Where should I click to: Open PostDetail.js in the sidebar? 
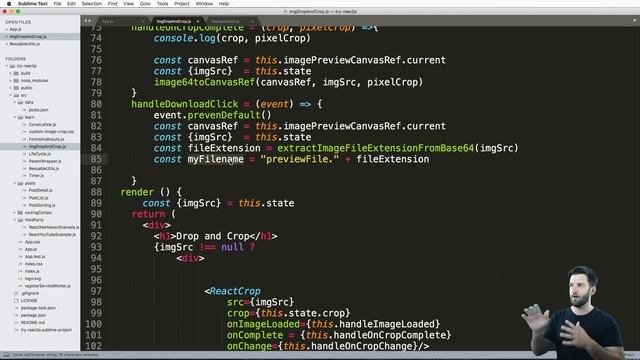click(40, 190)
